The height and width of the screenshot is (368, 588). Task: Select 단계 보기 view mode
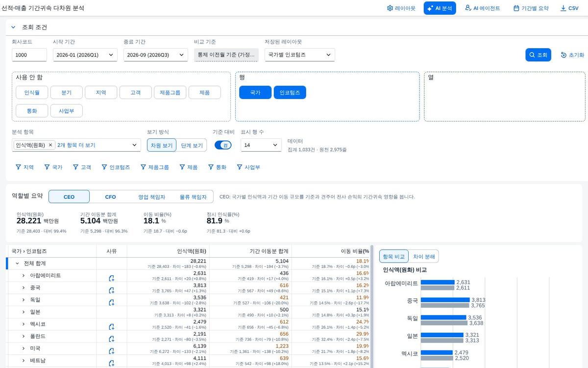(x=191, y=145)
